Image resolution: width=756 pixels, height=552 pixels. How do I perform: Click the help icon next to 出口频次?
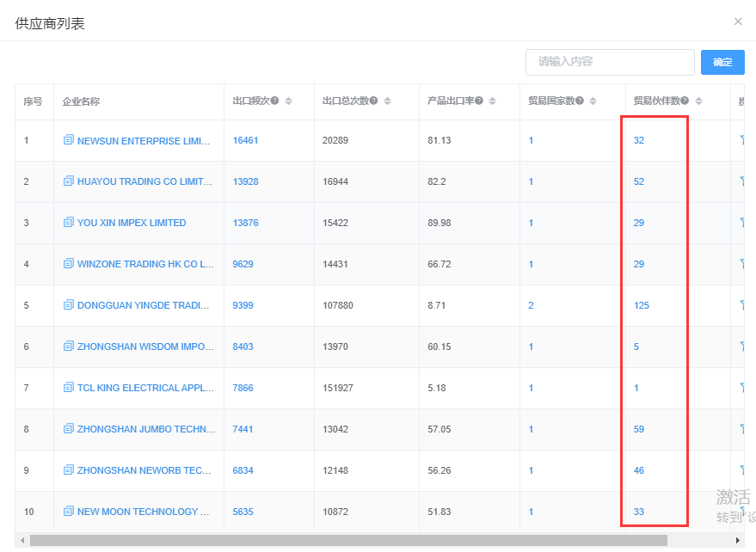[275, 101]
